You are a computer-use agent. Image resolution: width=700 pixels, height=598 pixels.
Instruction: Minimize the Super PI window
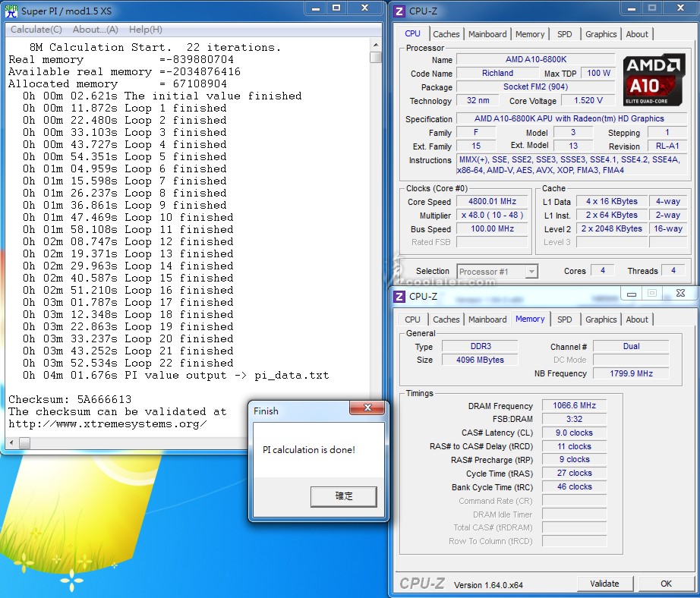[x=315, y=8]
